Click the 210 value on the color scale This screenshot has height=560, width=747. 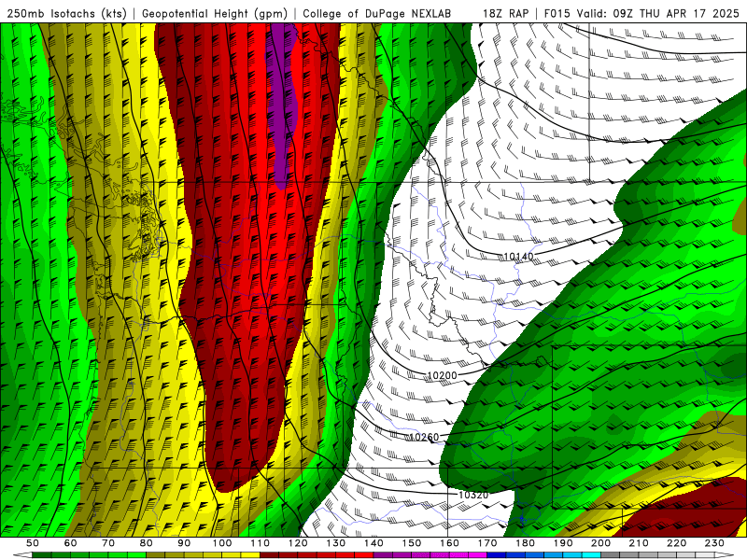(639, 543)
